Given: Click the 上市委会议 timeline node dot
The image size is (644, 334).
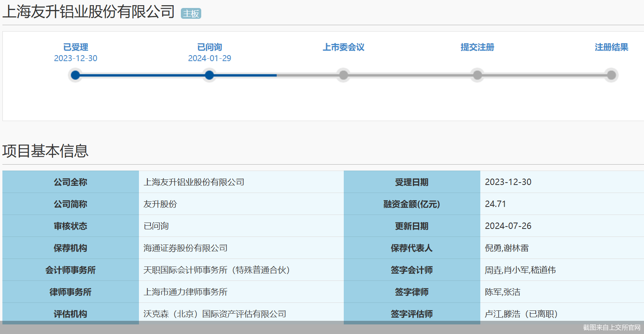Looking at the screenshot, I should [343, 75].
